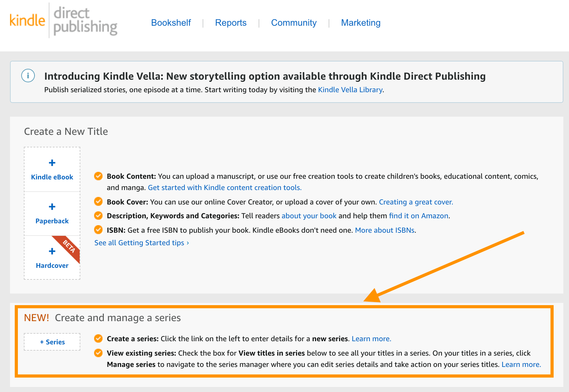
Task: Open the Marketing page
Action: (x=361, y=23)
